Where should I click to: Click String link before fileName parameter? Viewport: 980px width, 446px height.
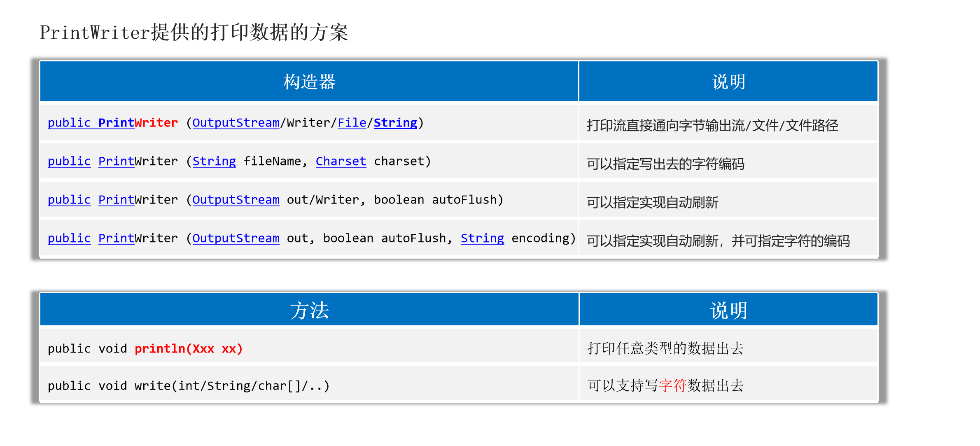[214, 161]
